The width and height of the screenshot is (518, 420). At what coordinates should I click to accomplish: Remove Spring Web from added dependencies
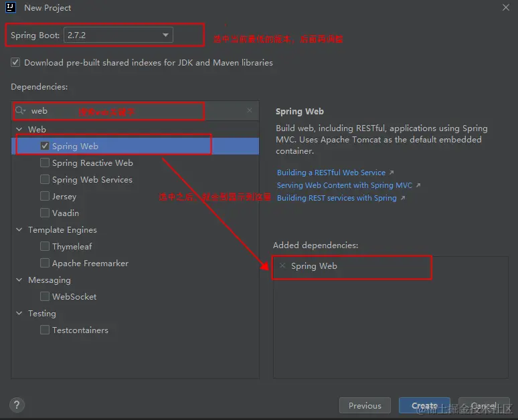tap(282, 266)
